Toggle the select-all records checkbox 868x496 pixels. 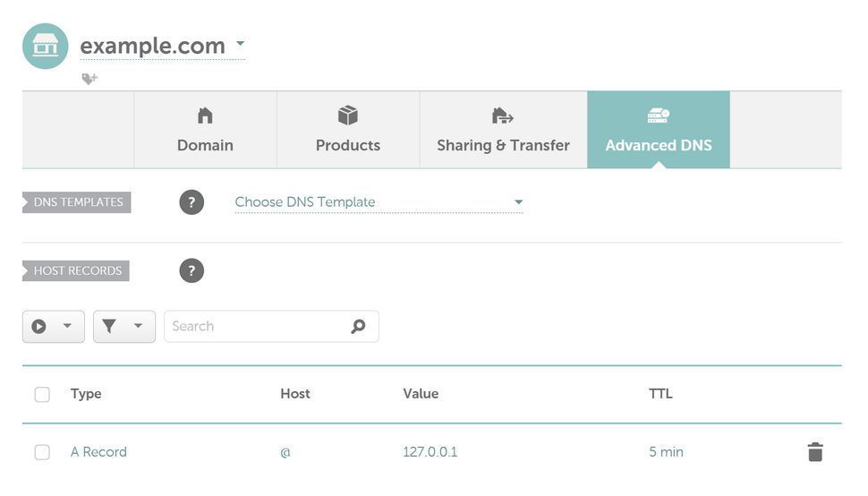pyautogui.click(x=42, y=395)
